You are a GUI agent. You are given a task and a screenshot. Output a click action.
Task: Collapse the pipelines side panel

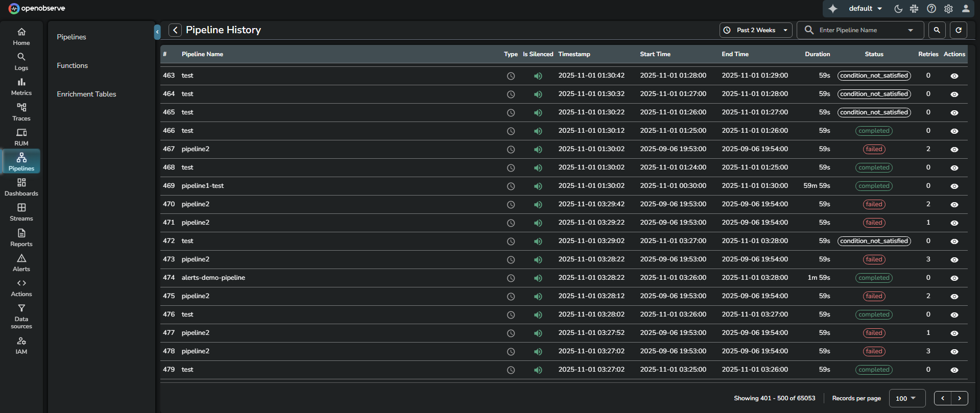157,32
